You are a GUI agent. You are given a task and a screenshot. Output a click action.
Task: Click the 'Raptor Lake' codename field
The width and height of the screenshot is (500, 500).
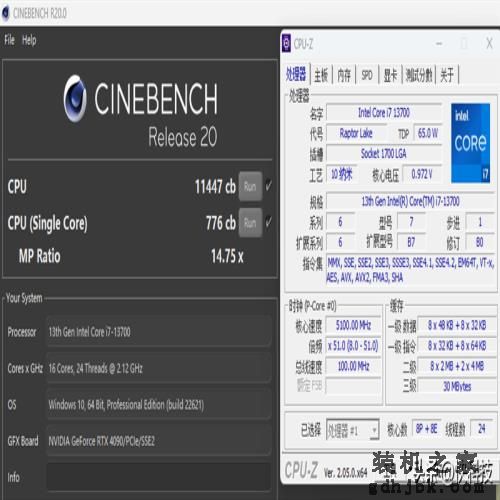(x=356, y=133)
